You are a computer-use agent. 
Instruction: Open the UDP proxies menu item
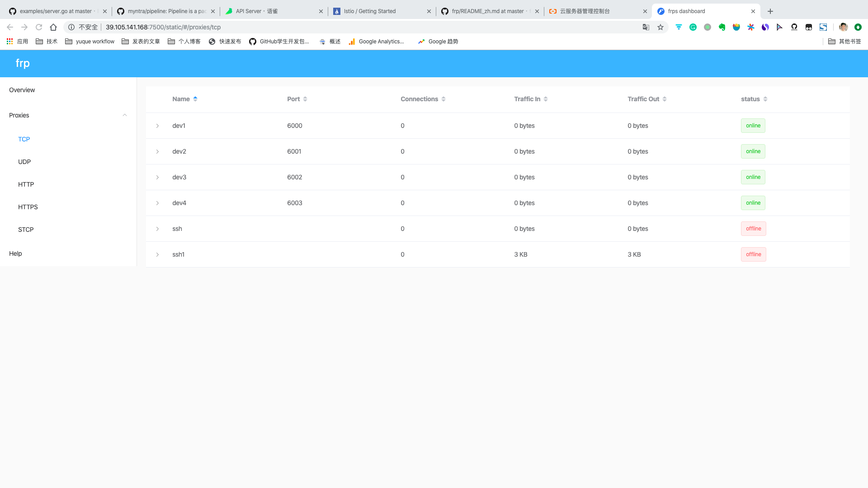point(24,162)
